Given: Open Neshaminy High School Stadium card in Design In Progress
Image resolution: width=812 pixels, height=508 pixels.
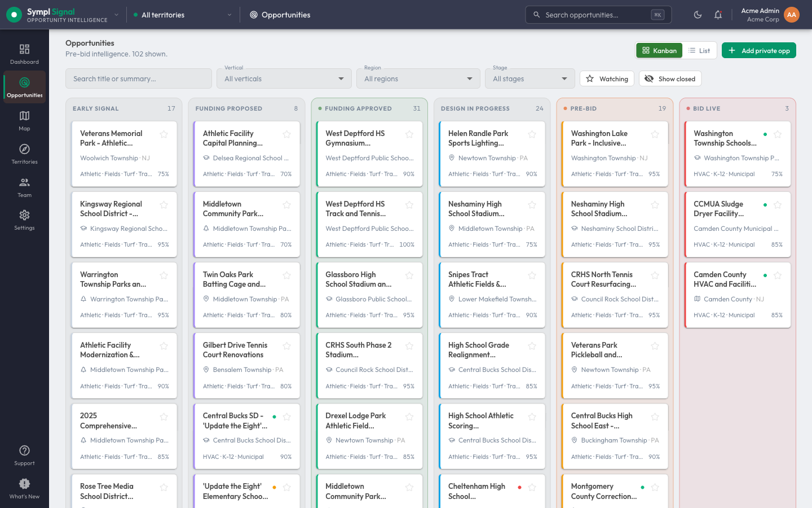Looking at the screenshot, I should (492, 225).
